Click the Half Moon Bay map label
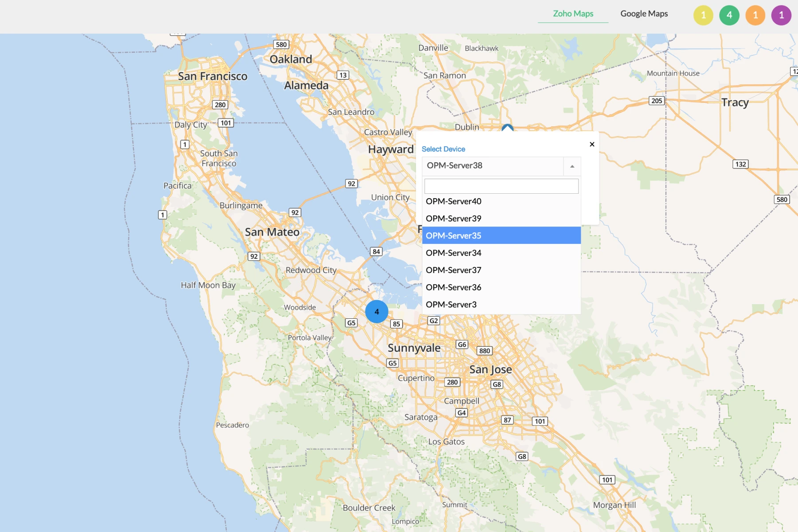The height and width of the screenshot is (532, 798). 208,285
